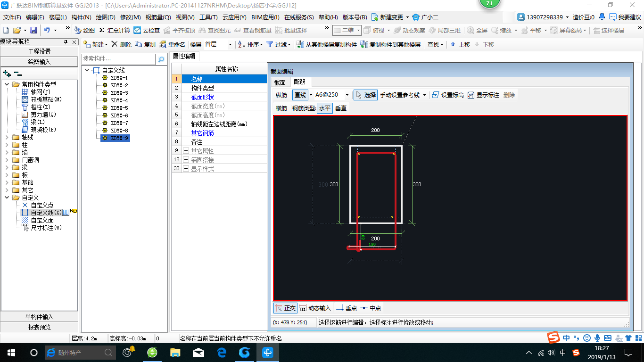Toggle 直线 line drawing mode

[x=300, y=95]
